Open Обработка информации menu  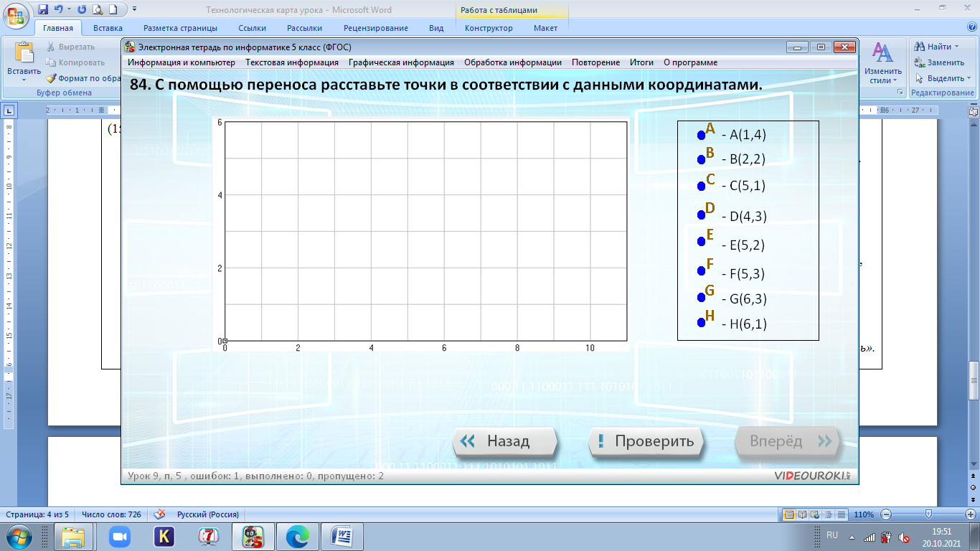(x=513, y=62)
